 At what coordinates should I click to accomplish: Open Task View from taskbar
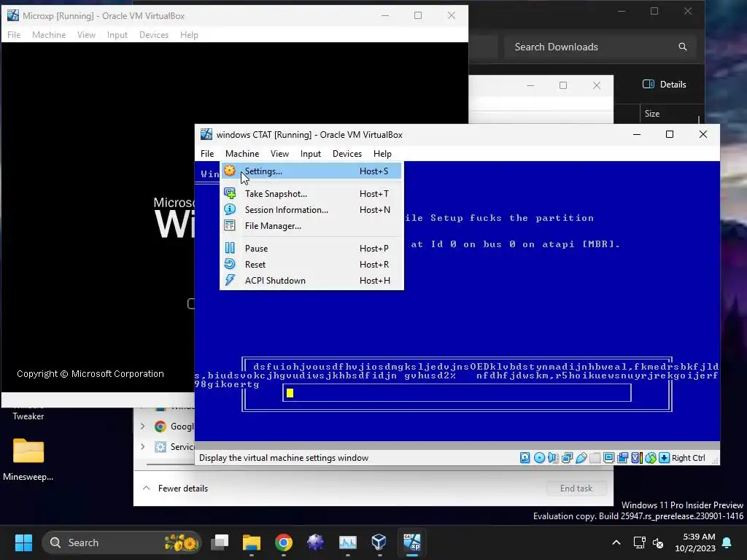pos(220,542)
